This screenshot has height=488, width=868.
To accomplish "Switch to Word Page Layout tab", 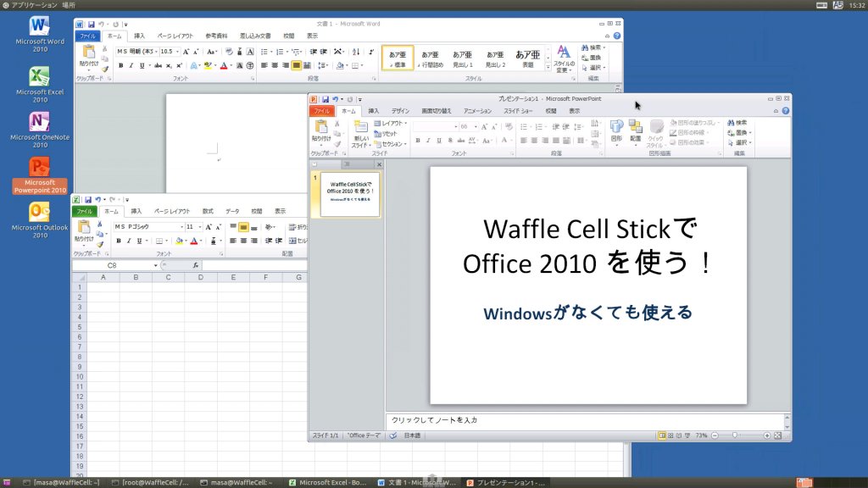I will coord(175,36).
